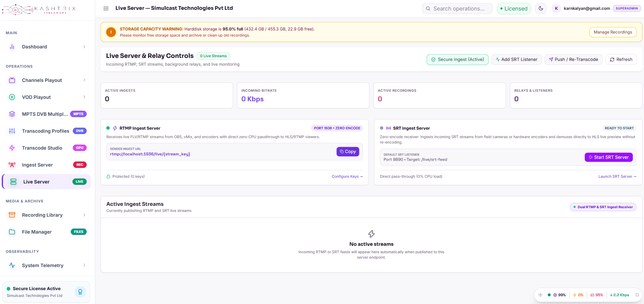Copy the sender ingest URL

348,152
